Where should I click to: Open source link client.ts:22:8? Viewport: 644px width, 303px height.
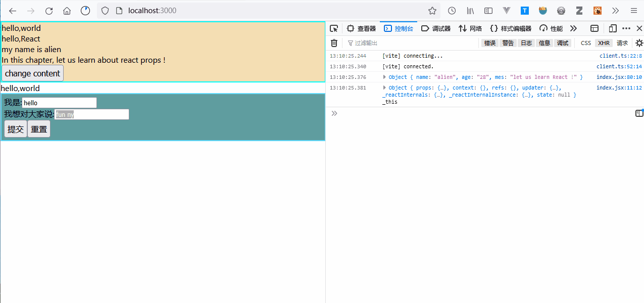tap(621, 56)
